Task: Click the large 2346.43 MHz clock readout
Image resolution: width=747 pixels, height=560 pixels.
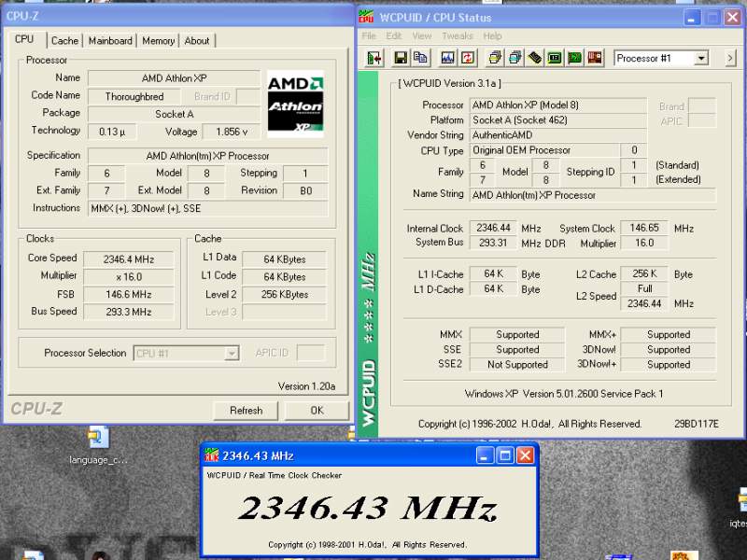Action: (x=368, y=508)
